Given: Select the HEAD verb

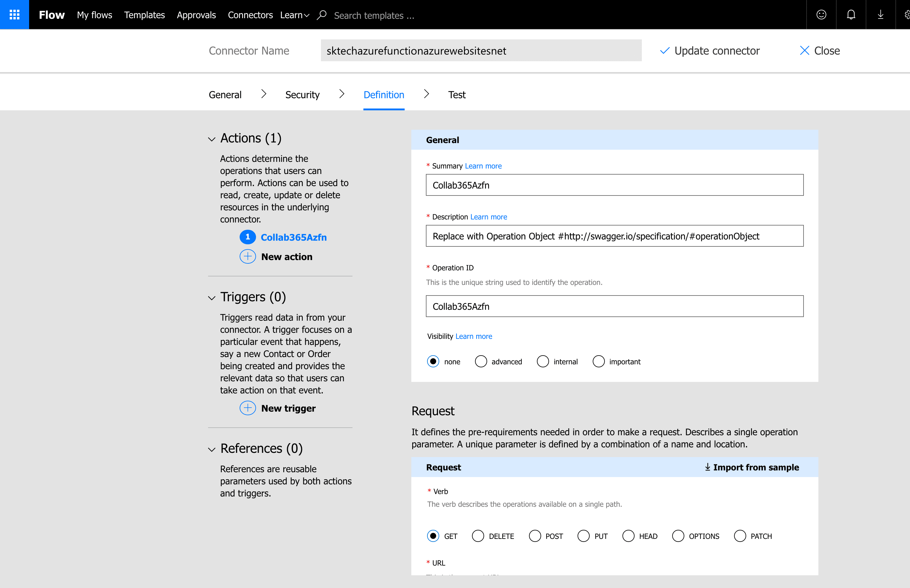Looking at the screenshot, I should (629, 536).
